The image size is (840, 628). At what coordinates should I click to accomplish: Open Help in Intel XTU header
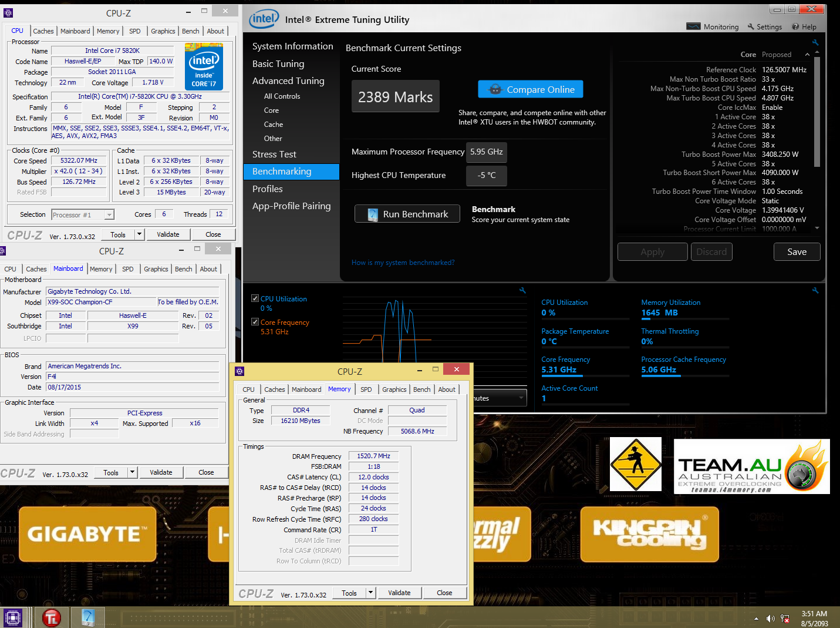[x=804, y=27]
